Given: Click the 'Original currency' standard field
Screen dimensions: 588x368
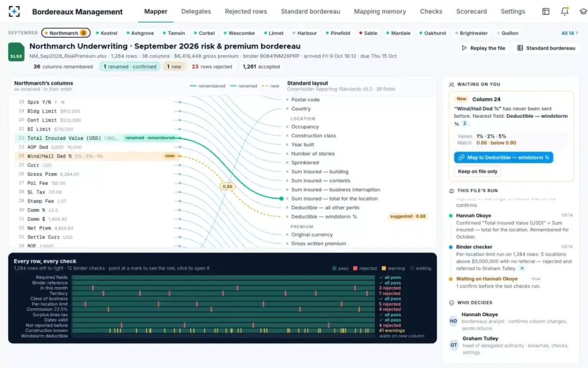Looking at the screenshot, I should pyautogui.click(x=312, y=235).
